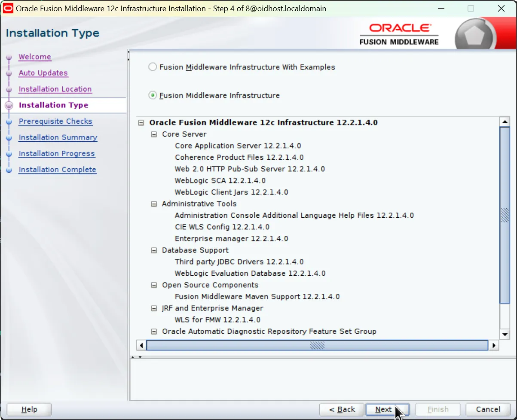Image resolution: width=517 pixels, height=420 pixels.
Task: Click the vertical scrollbar thumb
Action: 505,215
